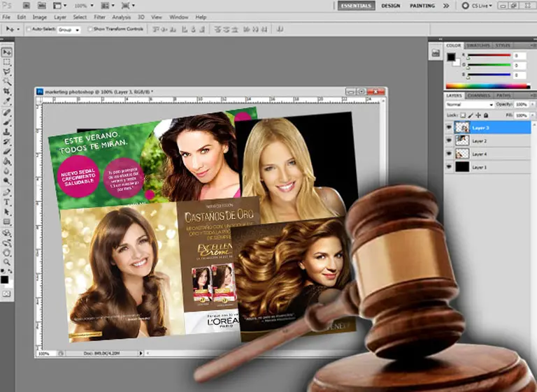Viewport: 537px width, 392px height.
Task: Select the Eyedropper tool
Action: pyautogui.click(x=7, y=101)
